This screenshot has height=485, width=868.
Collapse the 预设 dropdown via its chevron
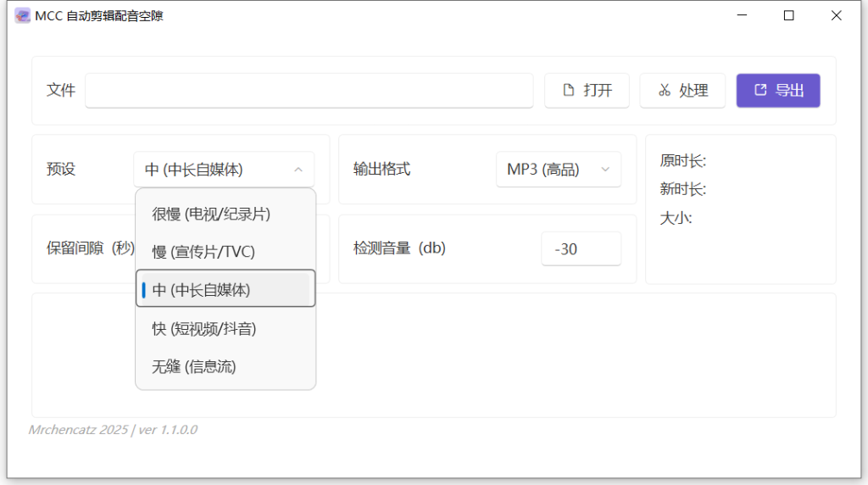tap(298, 170)
